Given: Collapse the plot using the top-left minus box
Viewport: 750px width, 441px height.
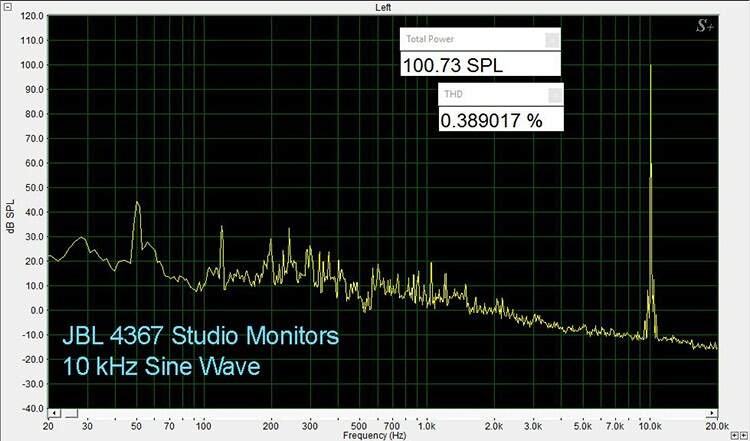Looking at the screenshot, I should (6, 7).
